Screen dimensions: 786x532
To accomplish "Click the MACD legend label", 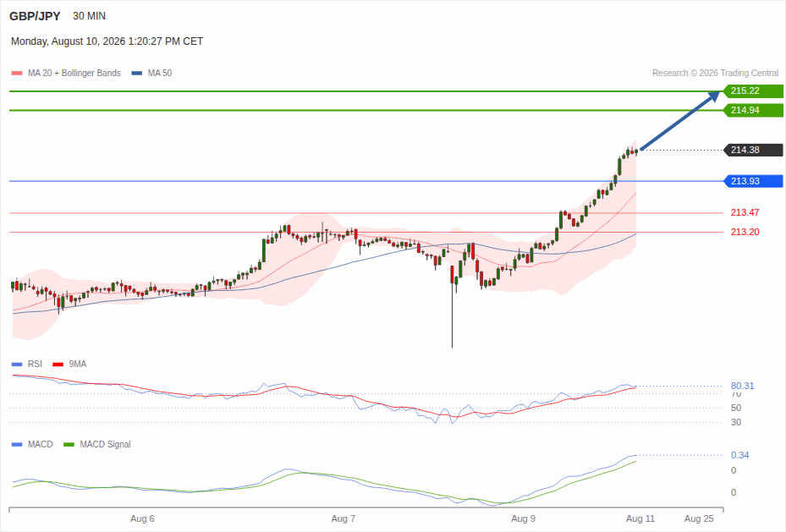I will click(x=40, y=444).
